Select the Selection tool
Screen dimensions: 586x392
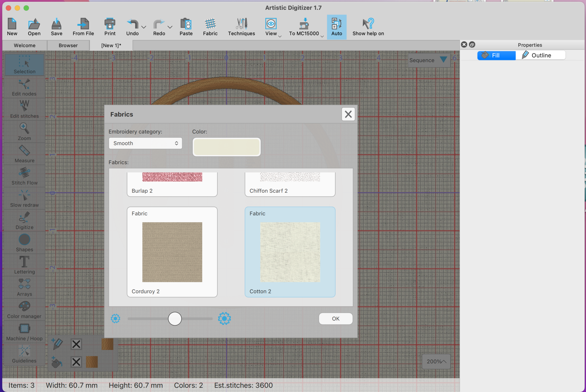pos(24,65)
